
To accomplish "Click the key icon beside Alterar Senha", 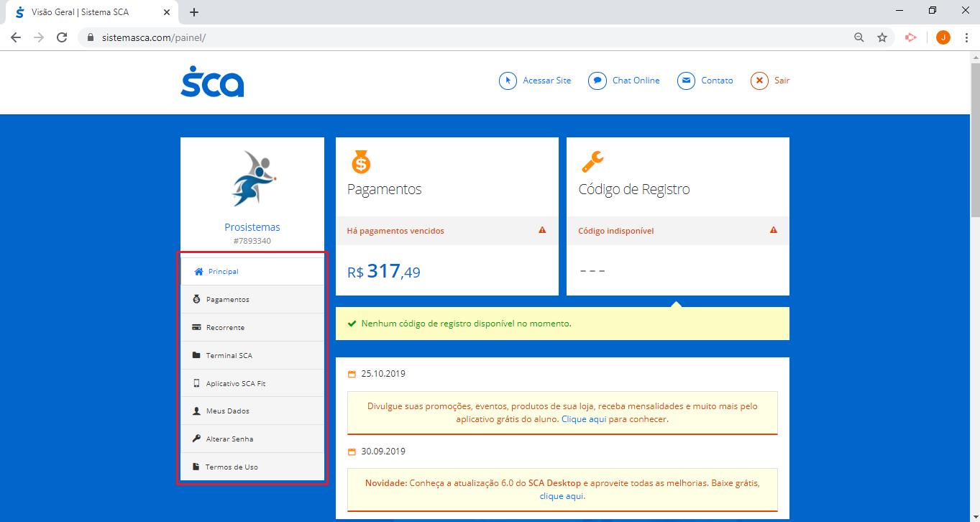I will (196, 439).
